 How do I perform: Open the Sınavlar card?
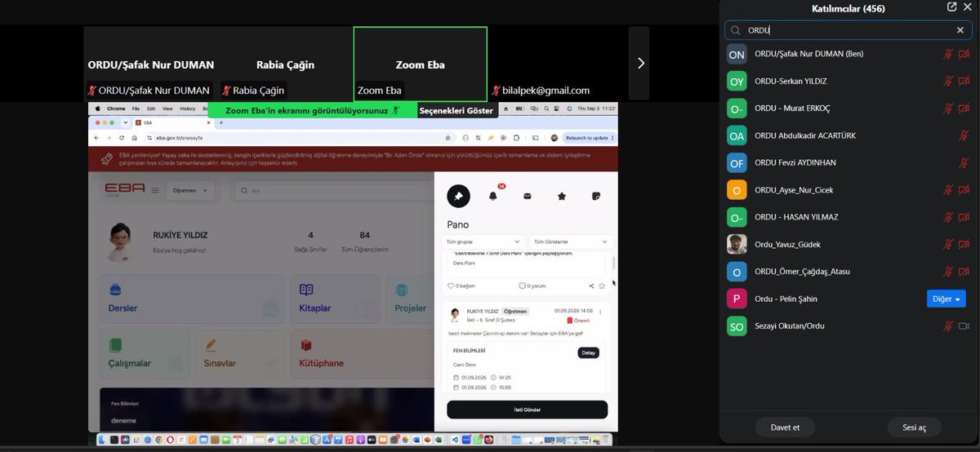coord(240,353)
